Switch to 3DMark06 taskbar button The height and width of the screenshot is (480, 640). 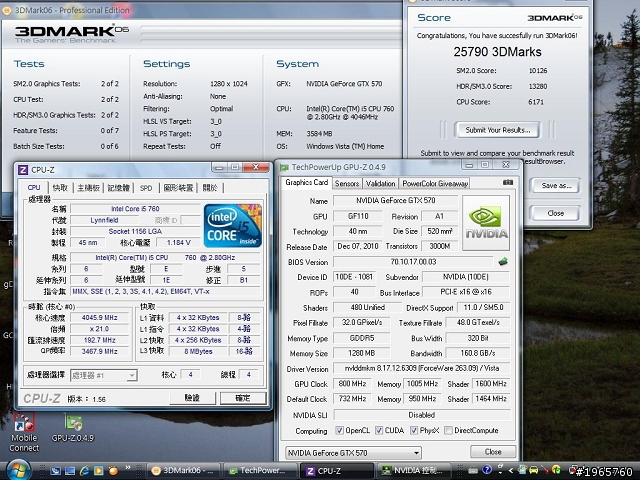tap(184, 471)
